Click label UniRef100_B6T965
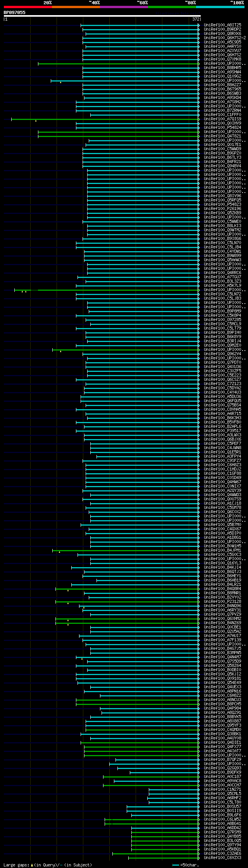This screenshot has width=248, height=868. [x=222, y=89]
